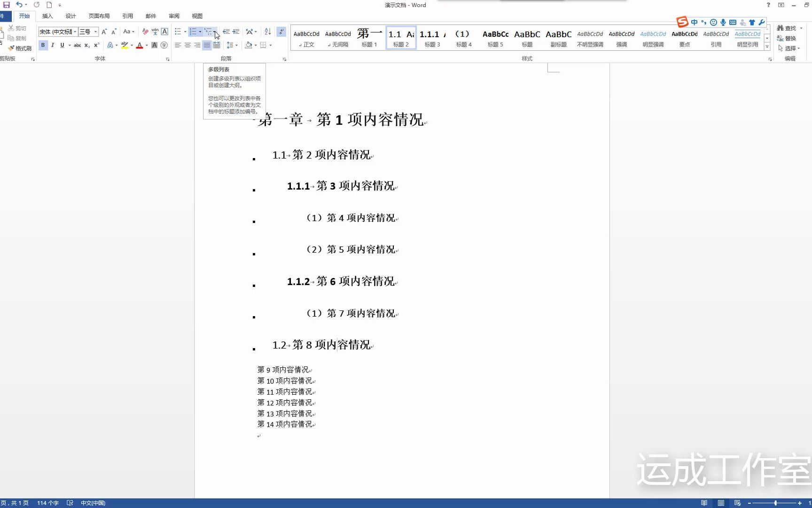Align text right
812x508 pixels.
tap(197, 45)
